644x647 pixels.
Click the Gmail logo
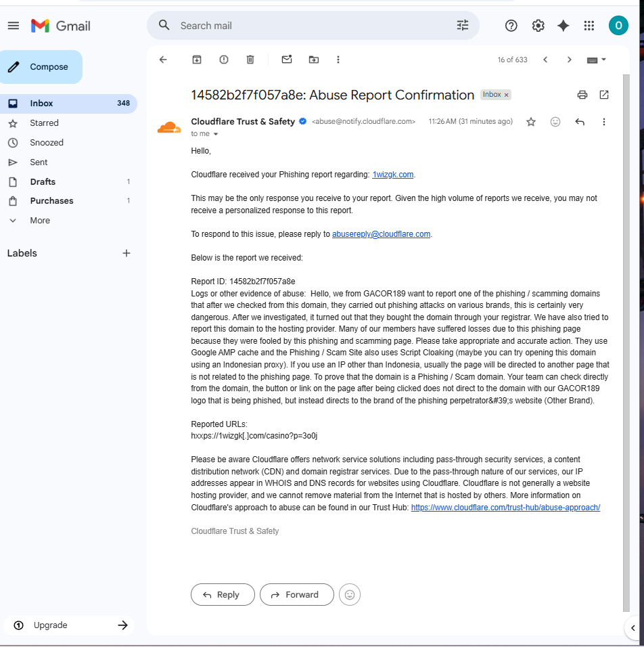pos(61,26)
